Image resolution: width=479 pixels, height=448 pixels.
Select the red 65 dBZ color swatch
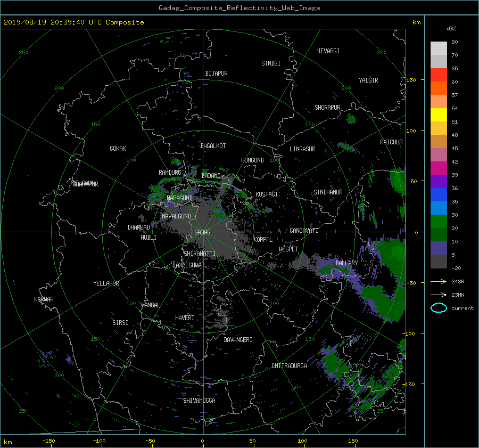(x=439, y=75)
